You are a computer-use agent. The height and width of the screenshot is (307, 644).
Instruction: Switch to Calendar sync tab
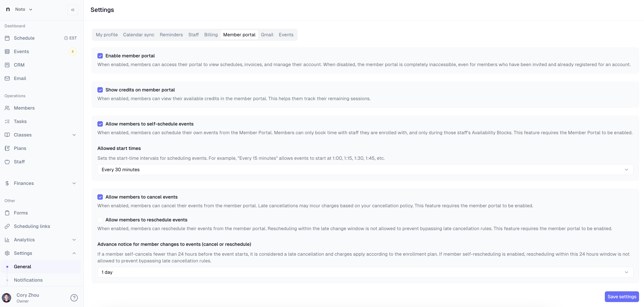click(x=139, y=35)
